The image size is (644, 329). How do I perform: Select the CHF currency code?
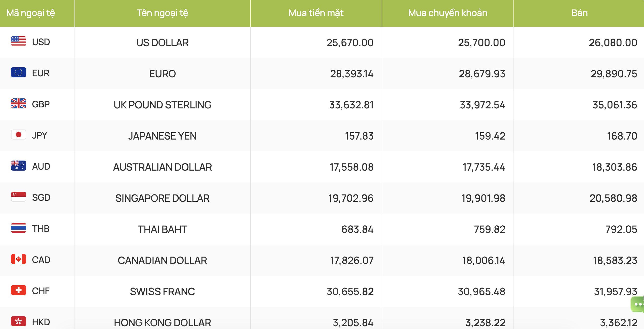(x=41, y=291)
